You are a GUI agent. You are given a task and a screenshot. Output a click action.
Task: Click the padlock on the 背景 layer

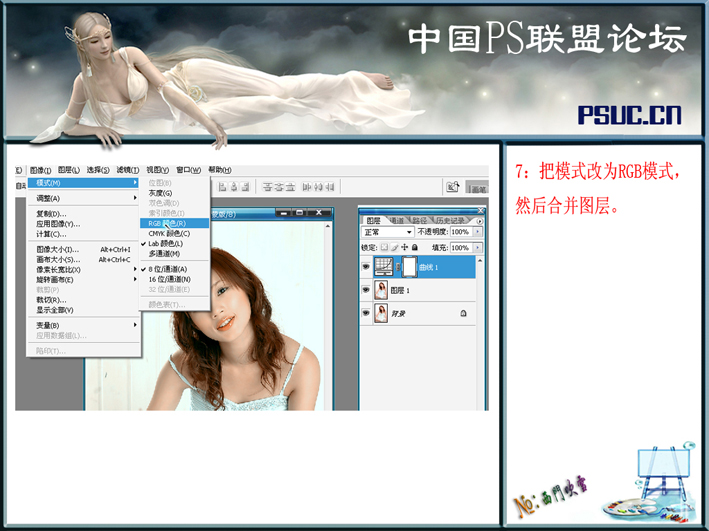[x=463, y=313]
